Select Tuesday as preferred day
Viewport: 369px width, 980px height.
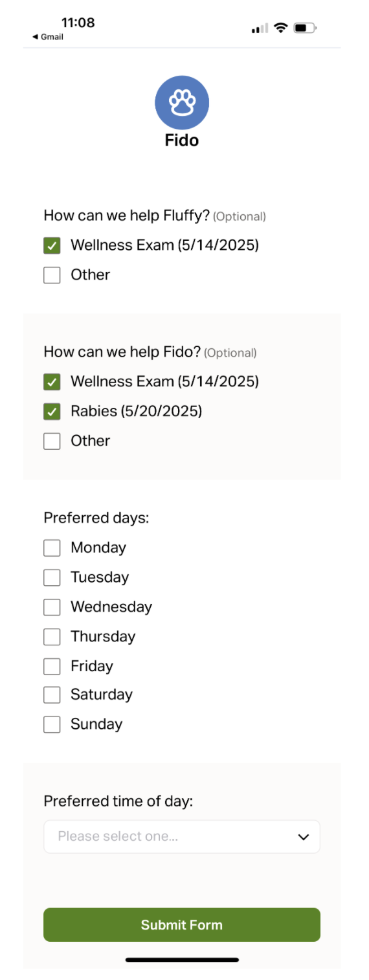tap(52, 577)
